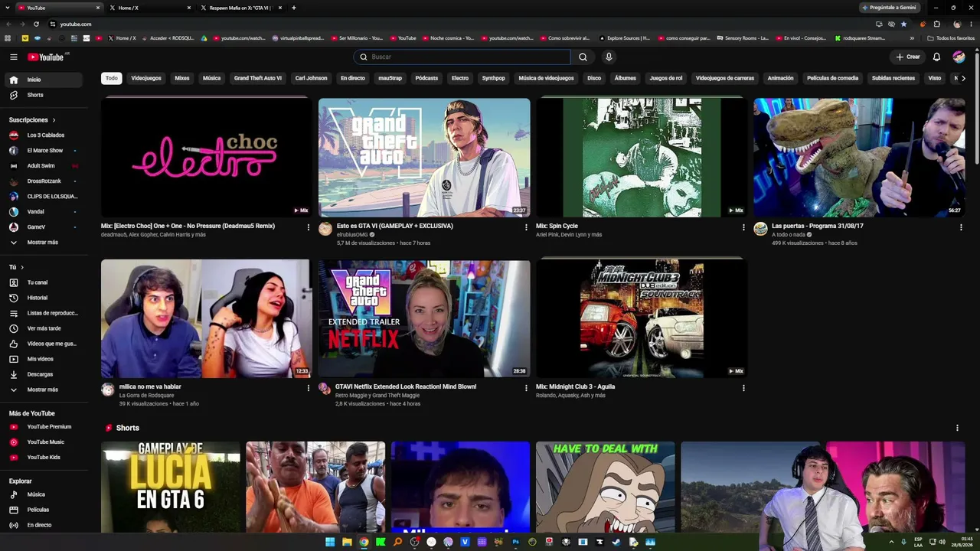
Task: Open Descargas in the sidebar
Action: (x=44, y=374)
